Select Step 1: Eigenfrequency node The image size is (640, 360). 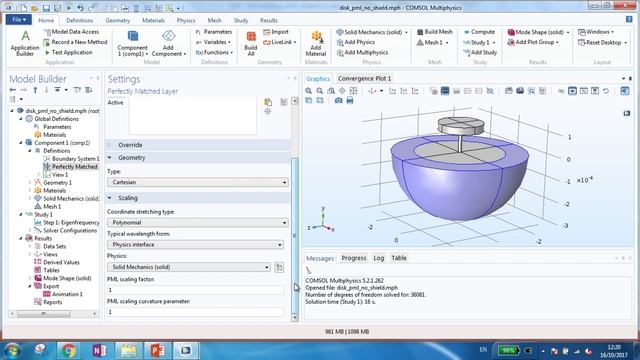point(67,222)
